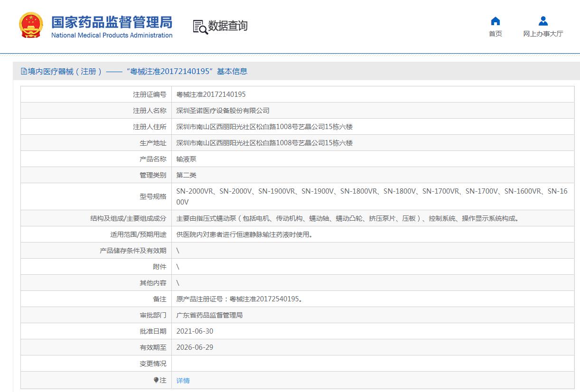
Task: Click the 生产地址 row label
Action: 153,143
